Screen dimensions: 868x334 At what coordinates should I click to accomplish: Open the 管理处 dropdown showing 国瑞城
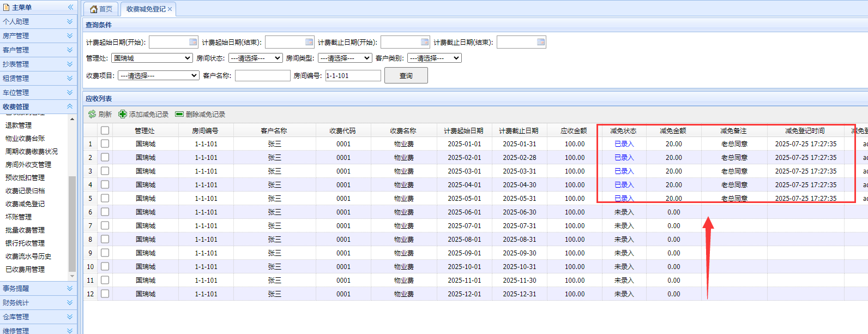point(152,58)
